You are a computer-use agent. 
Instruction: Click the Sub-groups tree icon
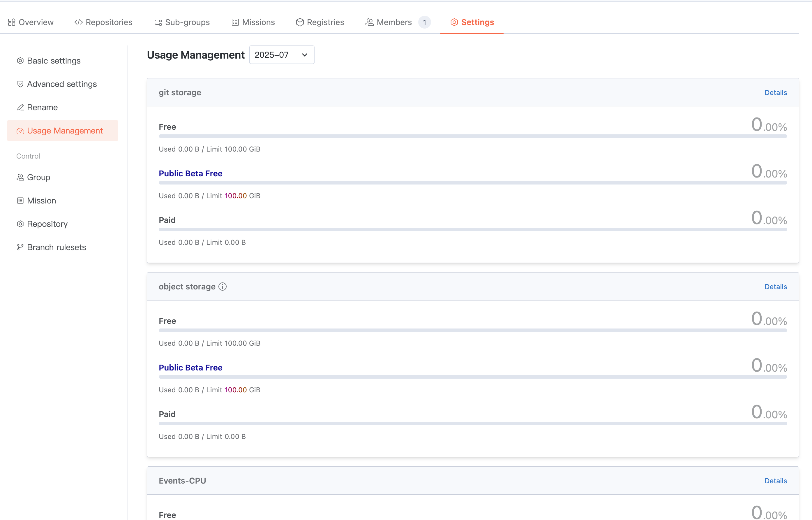pos(158,22)
